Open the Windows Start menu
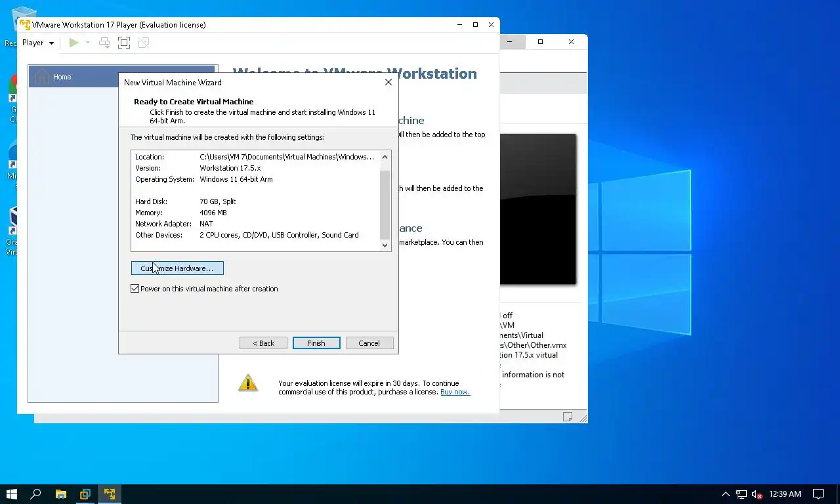 [11, 494]
